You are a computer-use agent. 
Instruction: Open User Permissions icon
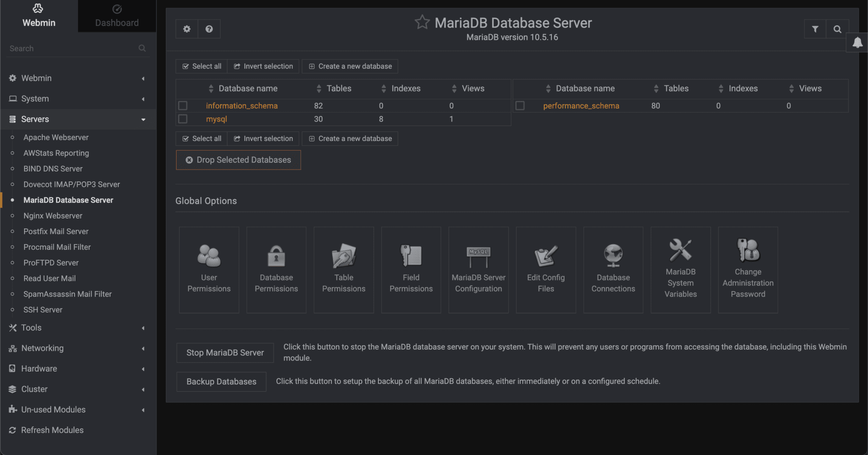click(x=209, y=255)
